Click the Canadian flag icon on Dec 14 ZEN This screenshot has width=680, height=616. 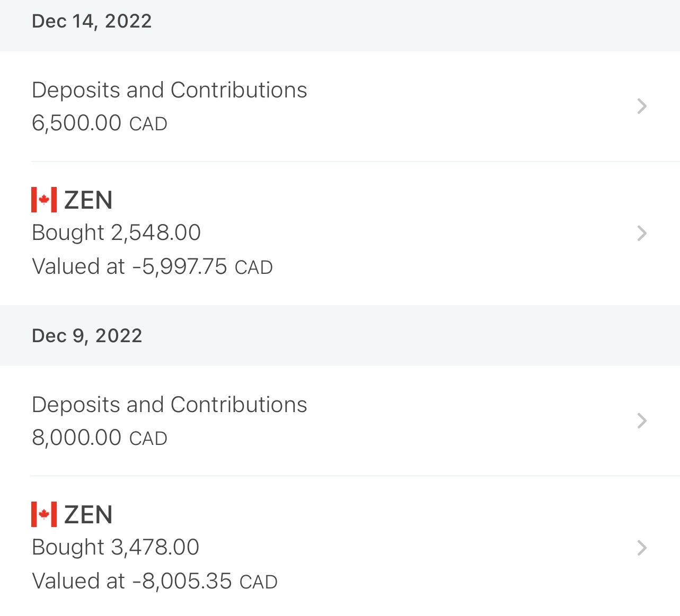pos(44,200)
